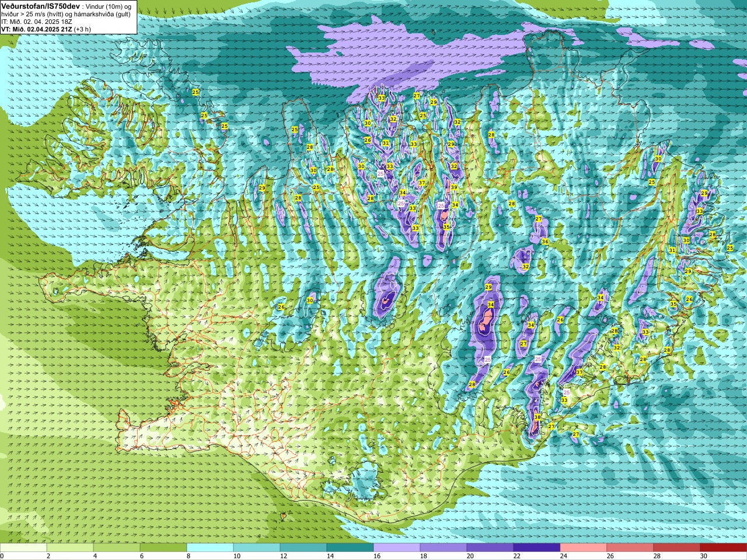Click the 4–6 m/s light green legend swatch
Viewport: 747px width, 560px height.
tap(117, 548)
